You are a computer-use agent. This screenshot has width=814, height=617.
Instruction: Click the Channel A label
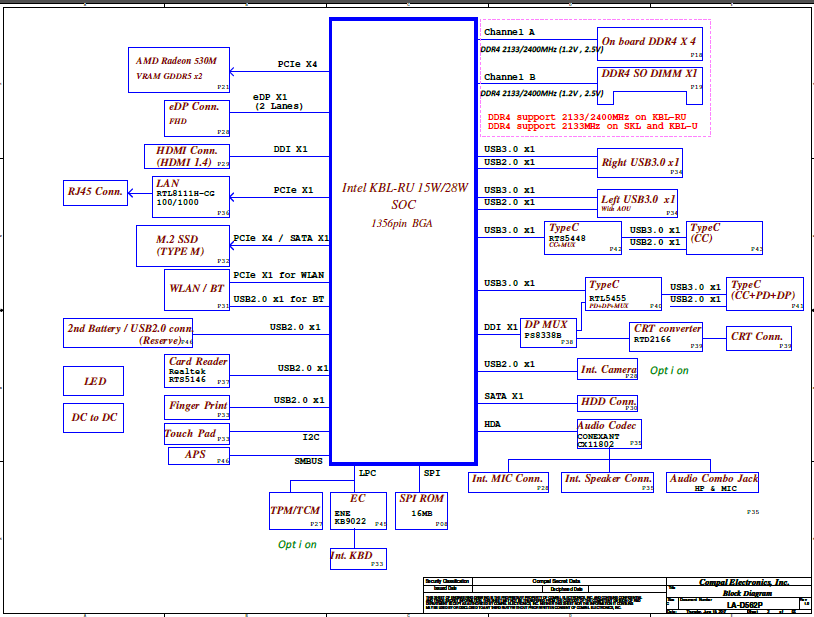[509, 32]
